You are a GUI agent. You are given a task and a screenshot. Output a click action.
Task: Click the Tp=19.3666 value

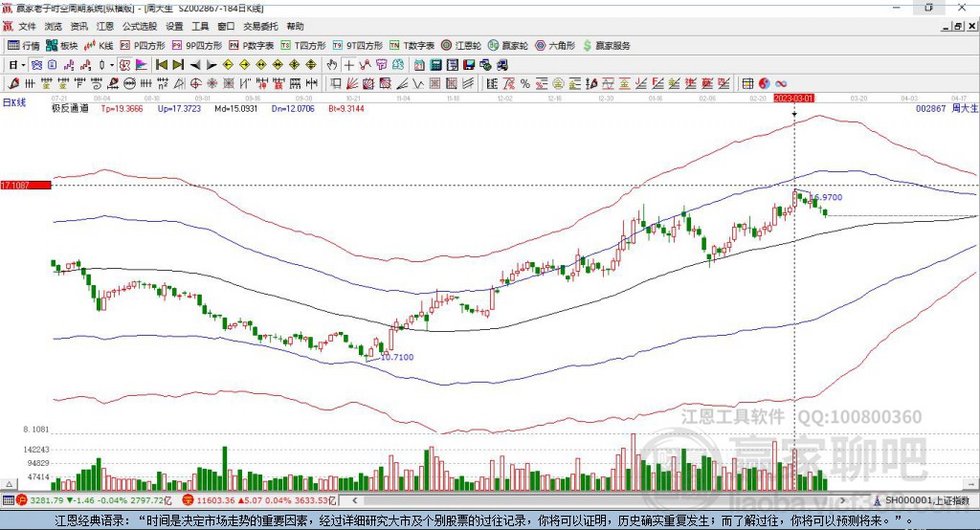pyautogui.click(x=122, y=109)
